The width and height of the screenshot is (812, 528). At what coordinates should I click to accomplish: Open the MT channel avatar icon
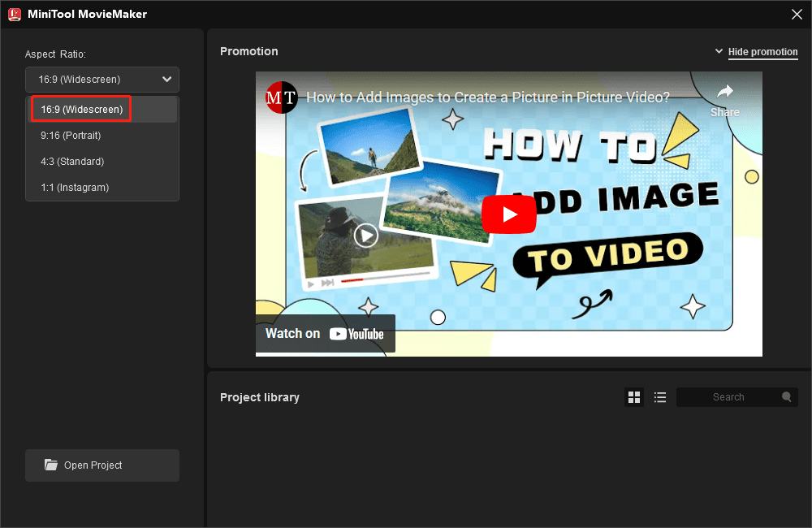[281, 97]
